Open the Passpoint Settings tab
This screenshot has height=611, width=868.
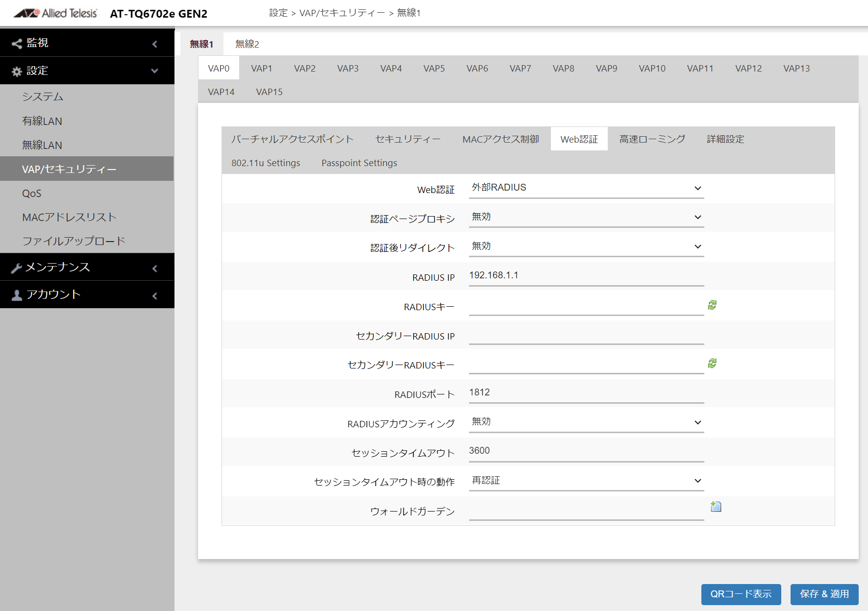pyautogui.click(x=359, y=163)
